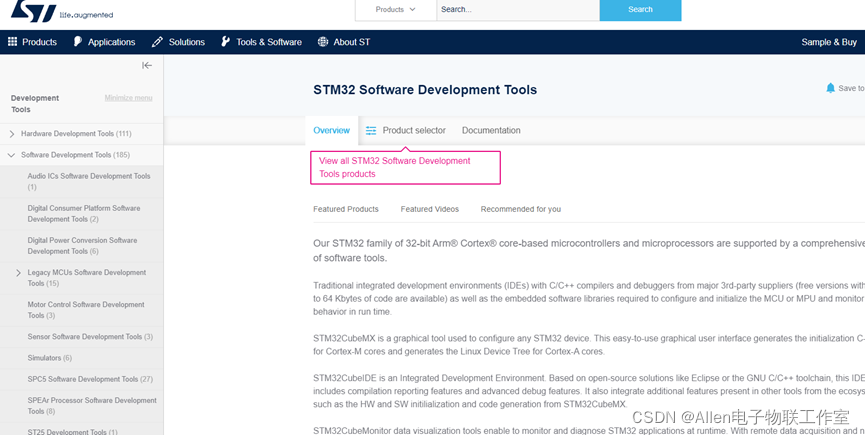The image size is (865, 435).
Task: Open SPC5 Software Development Tools (27)
Action: 90,379
